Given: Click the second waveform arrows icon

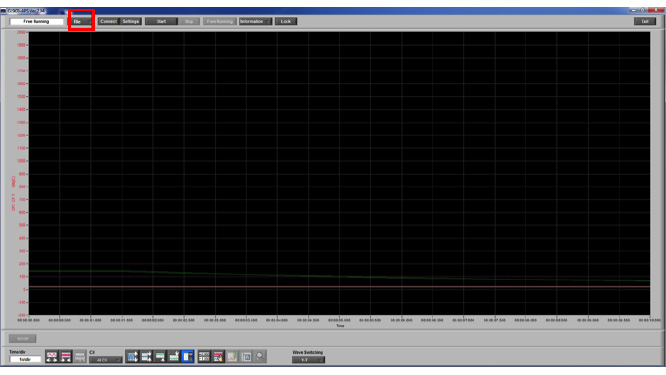Looking at the screenshot, I should click(147, 357).
